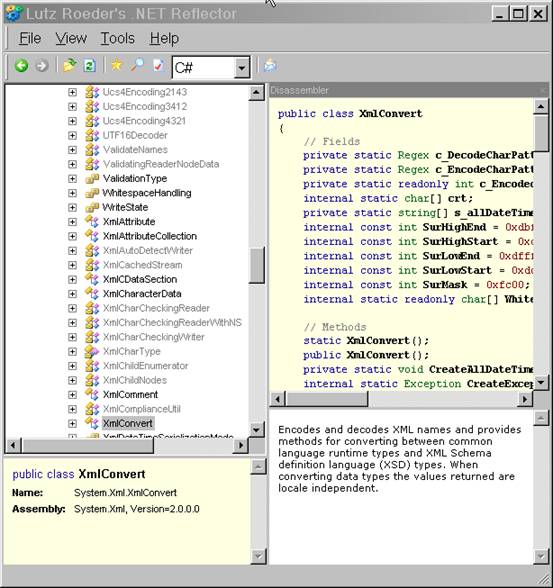Select the XmlConvert tree item
Screen dimensions: 553x588
pos(127,424)
